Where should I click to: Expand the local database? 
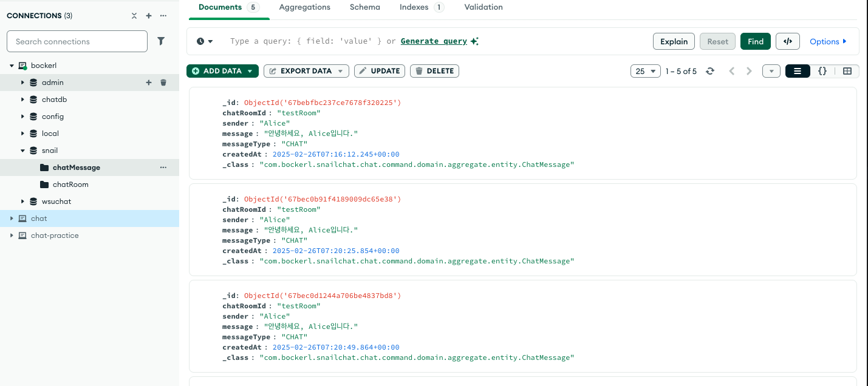[x=22, y=134]
